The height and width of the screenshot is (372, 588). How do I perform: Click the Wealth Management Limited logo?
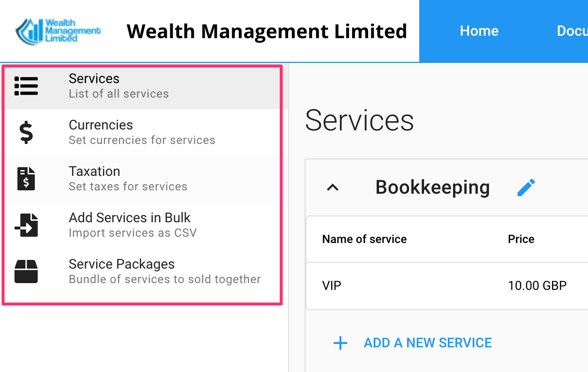pos(58,30)
